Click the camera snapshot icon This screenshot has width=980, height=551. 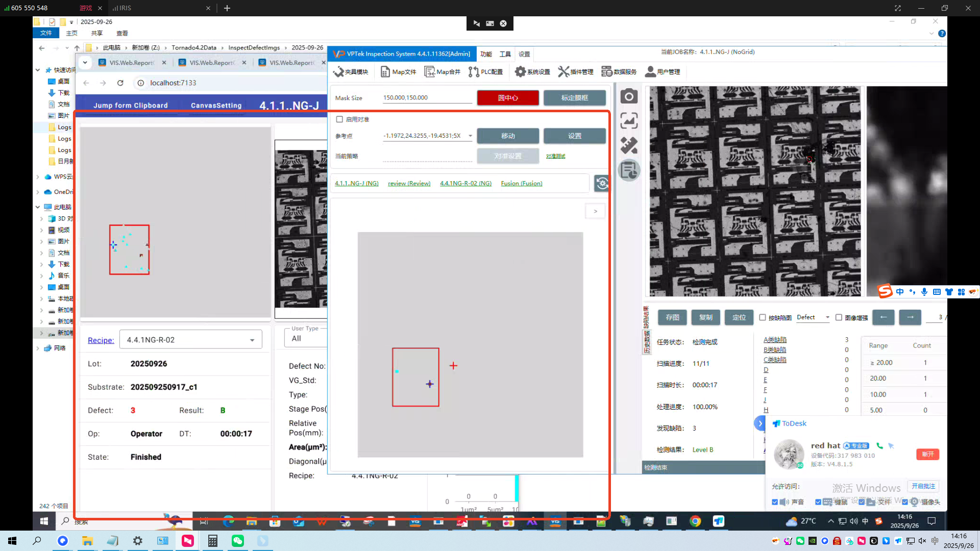tap(629, 96)
